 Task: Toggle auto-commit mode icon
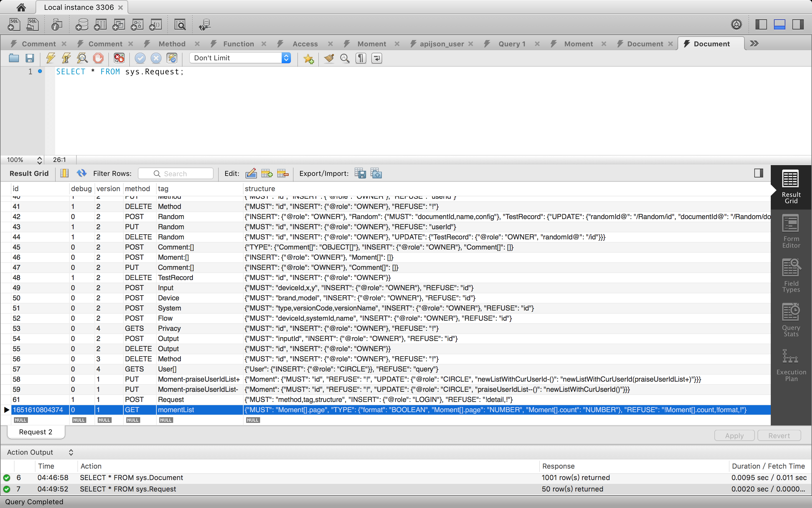pos(172,58)
